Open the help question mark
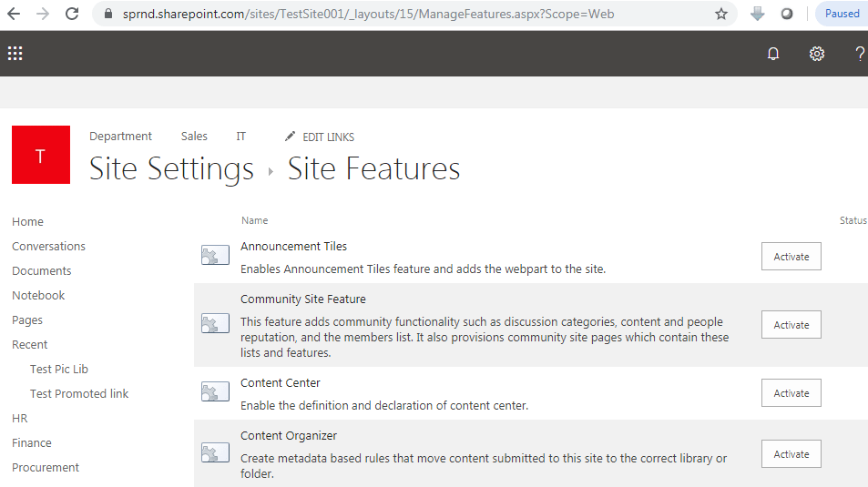The image size is (868, 487). [x=859, y=54]
